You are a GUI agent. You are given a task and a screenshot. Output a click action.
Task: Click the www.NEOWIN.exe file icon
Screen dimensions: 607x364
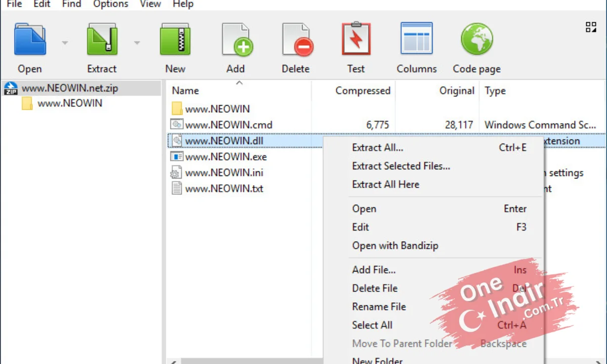(177, 157)
